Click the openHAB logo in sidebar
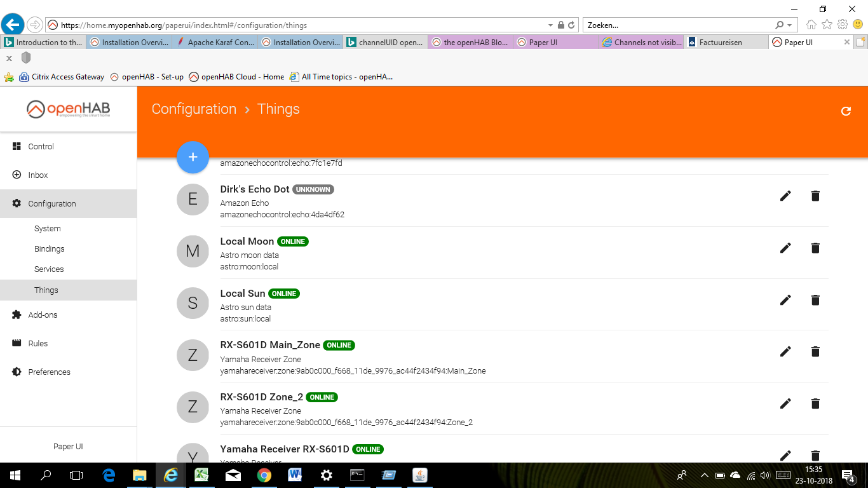Image resolution: width=868 pixels, height=488 pixels. [x=68, y=109]
